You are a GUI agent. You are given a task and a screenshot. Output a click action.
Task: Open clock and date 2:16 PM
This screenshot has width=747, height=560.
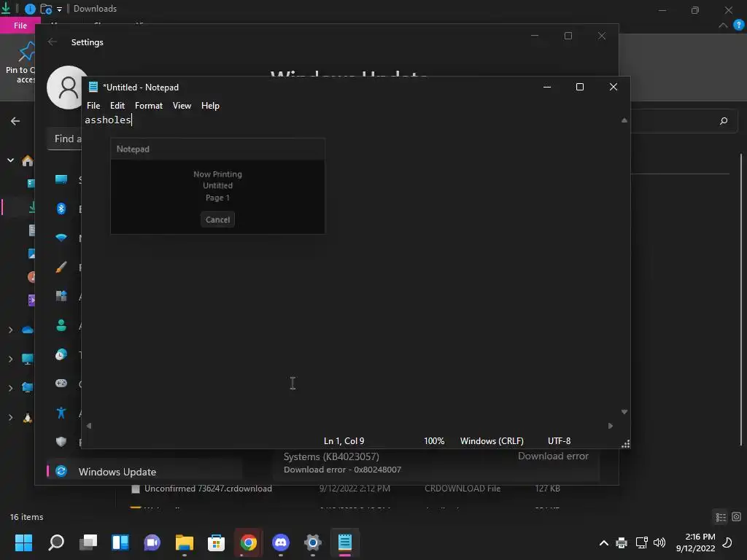[695, 542]
